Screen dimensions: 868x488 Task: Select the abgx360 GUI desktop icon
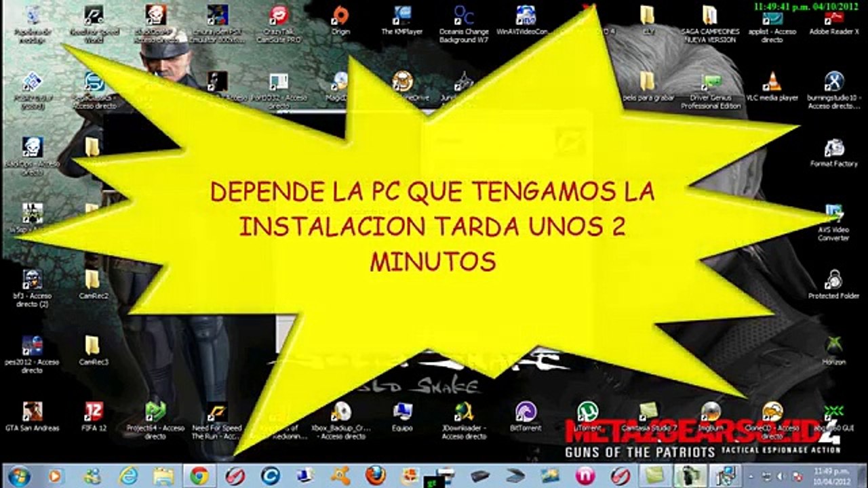tap(834, 417)
